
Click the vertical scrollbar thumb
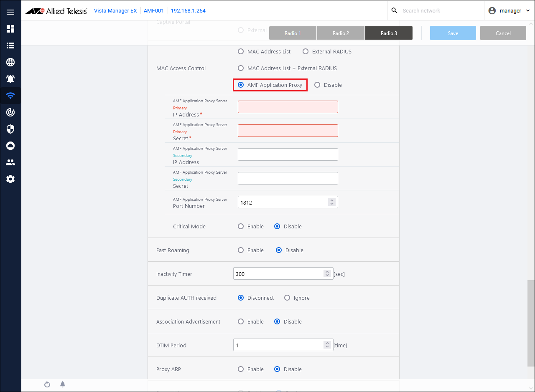pos(531,323)
